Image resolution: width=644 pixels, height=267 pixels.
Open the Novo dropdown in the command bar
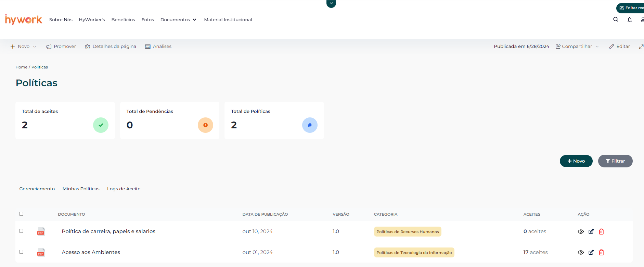pos(23,47)
